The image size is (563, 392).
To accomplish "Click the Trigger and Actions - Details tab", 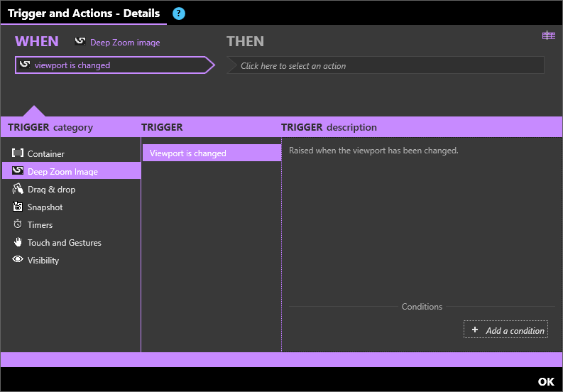I will pos(84,13).
